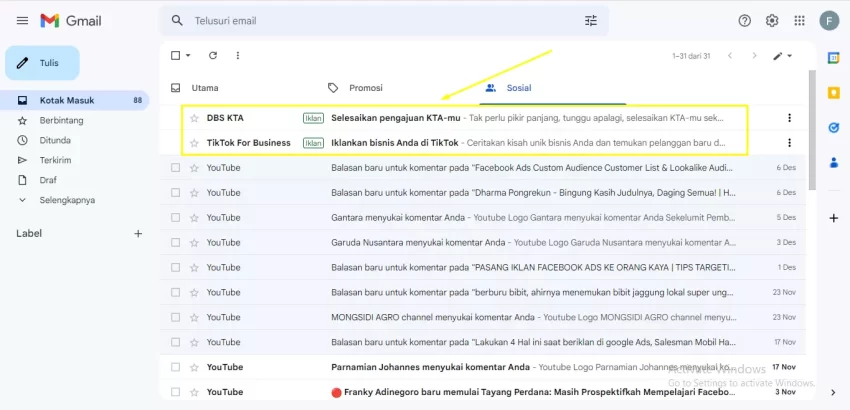850x410 pixels.
Task: Open the account avatar F
Action: (829, 21)
